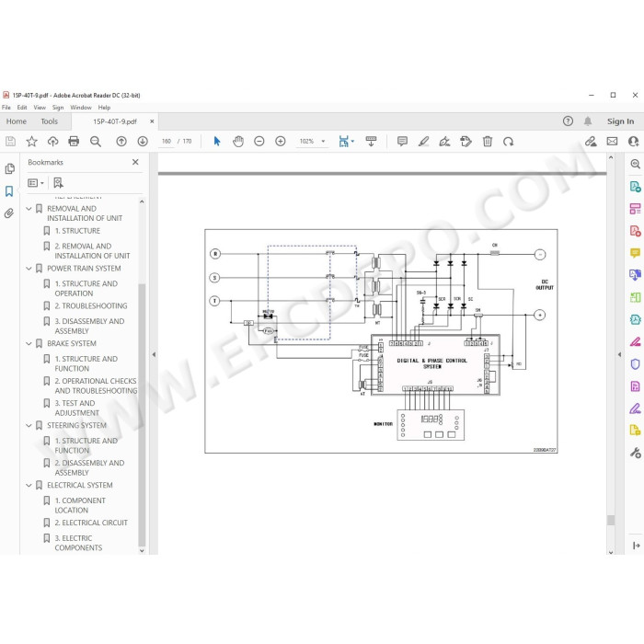Toggle the Bookmarks panel icon
The height and width of the screenshot is (644, 644).
tap(9, 191)
